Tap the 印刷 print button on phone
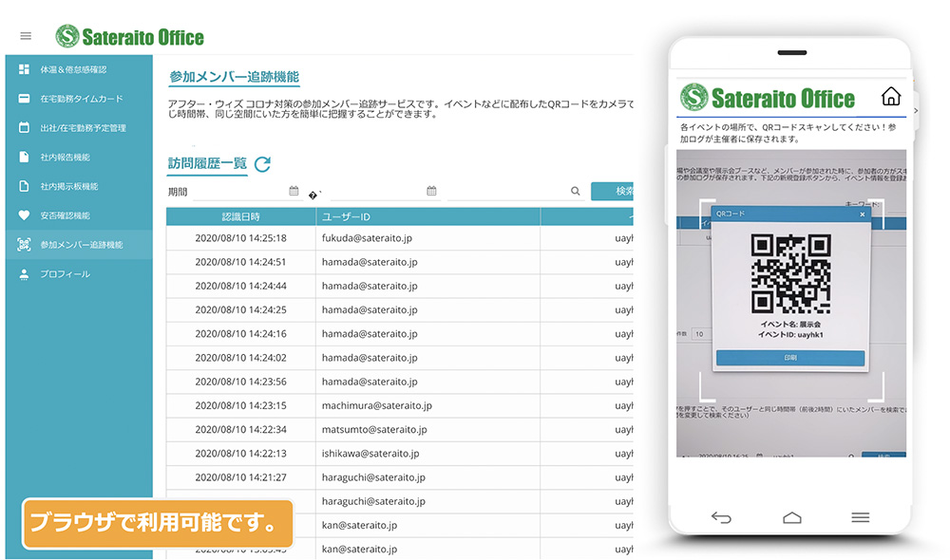 790,358
